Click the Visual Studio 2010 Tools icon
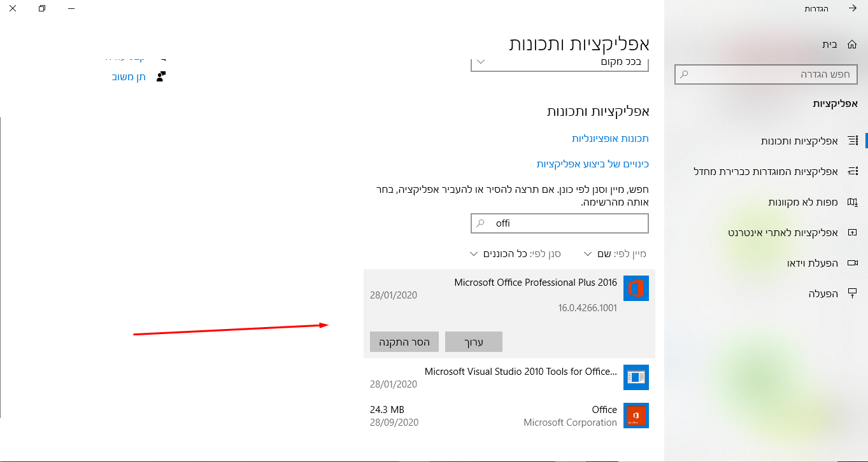 [636, 377]
